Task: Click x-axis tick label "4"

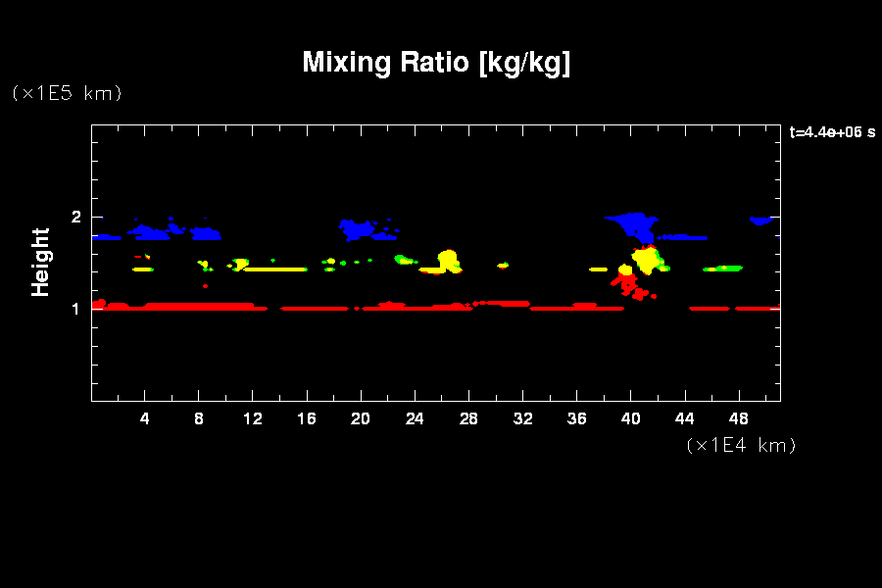Action: click(145, 419)
